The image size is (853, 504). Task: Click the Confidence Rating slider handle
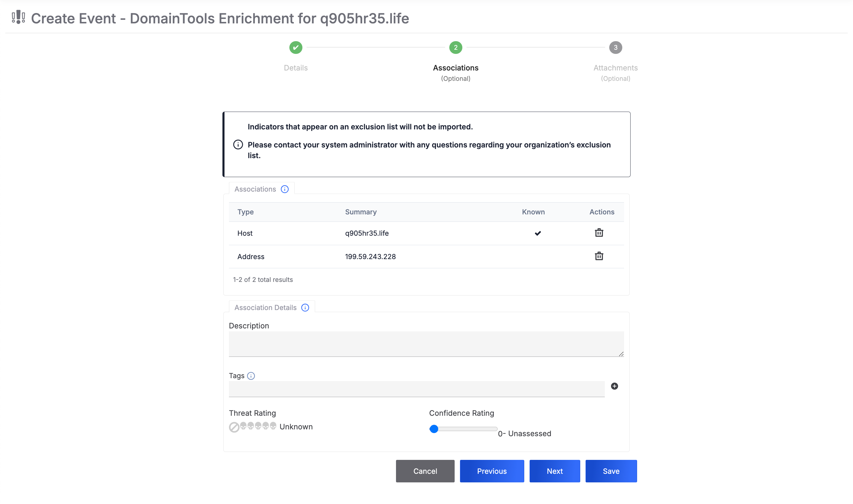(x=434, y=429)
